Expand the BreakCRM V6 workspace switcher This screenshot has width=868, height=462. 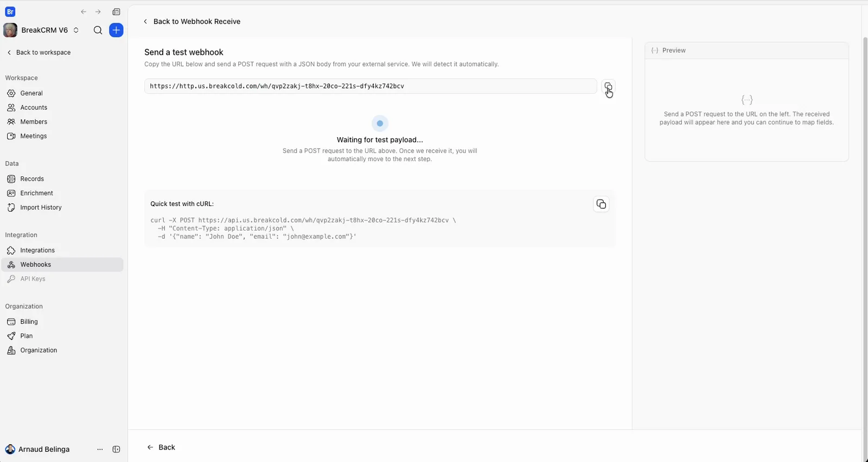(x=76, y=30)
